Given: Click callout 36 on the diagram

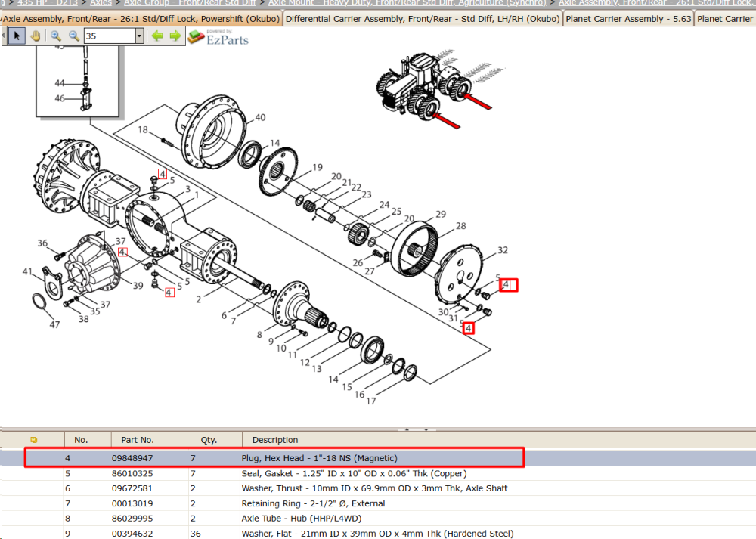Looking at the screenshot, I should 42,243.
